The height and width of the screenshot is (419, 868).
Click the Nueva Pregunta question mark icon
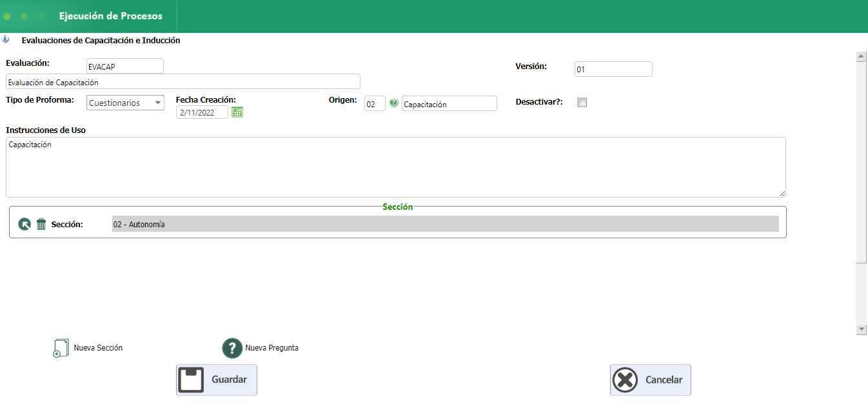pyautogui.click(x=232, y=348)
